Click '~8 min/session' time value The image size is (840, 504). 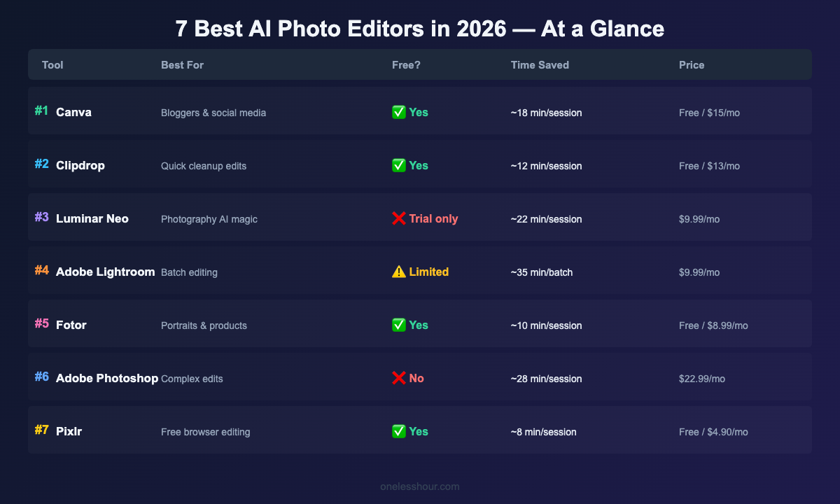pos(544,432)
